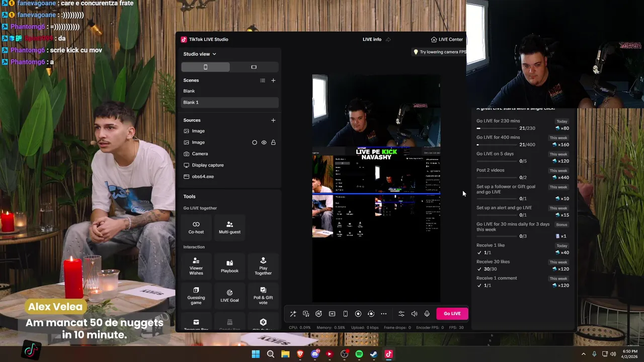Add a new scene
The height and width of the screenshot is (362, 644).
[273, 80]
